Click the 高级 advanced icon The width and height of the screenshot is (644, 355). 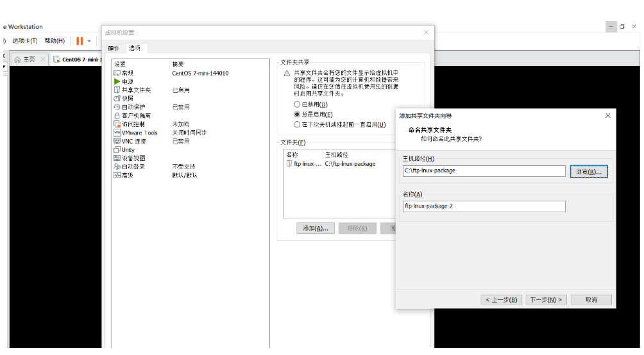point(117,175)
